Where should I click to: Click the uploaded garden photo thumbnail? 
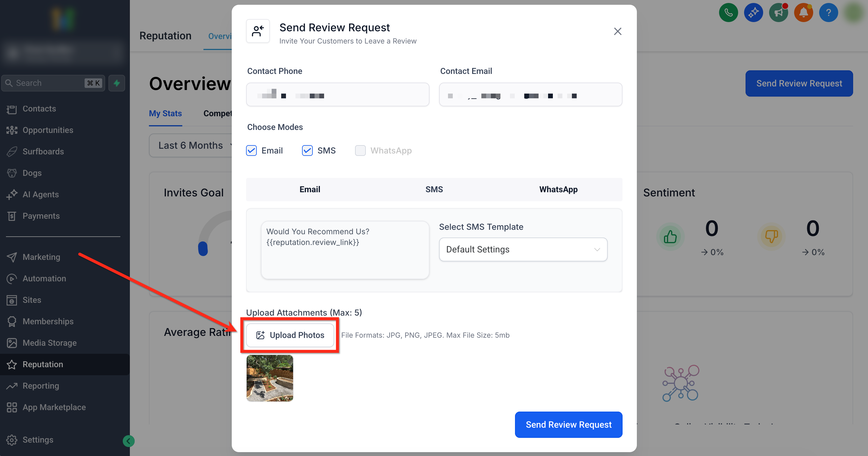click(270, 378)
